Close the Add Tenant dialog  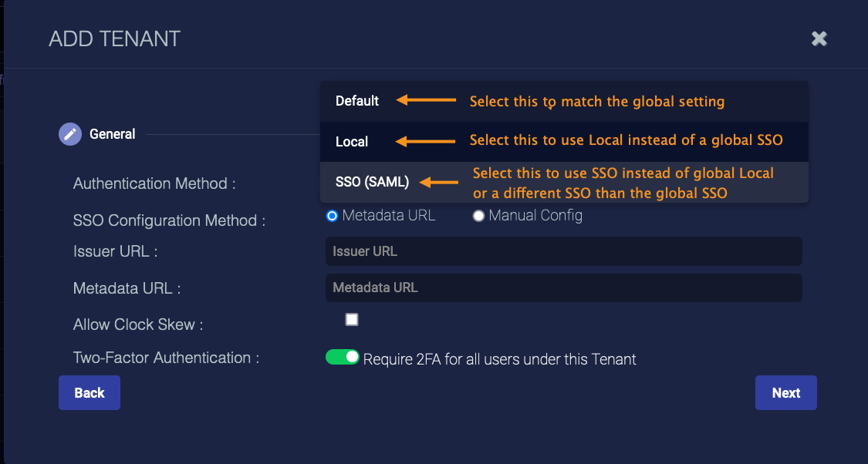coord(819,39)
